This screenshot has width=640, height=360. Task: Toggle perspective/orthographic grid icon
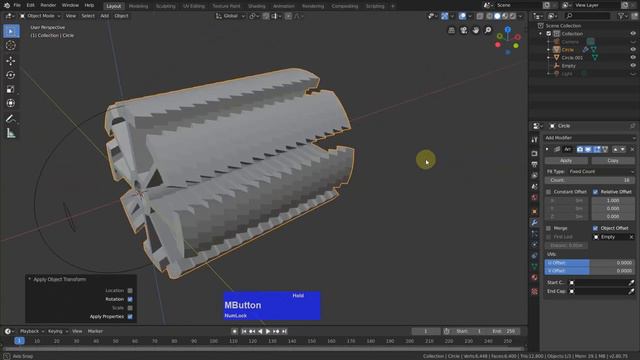pyautogui.click(x=451, y=31)
